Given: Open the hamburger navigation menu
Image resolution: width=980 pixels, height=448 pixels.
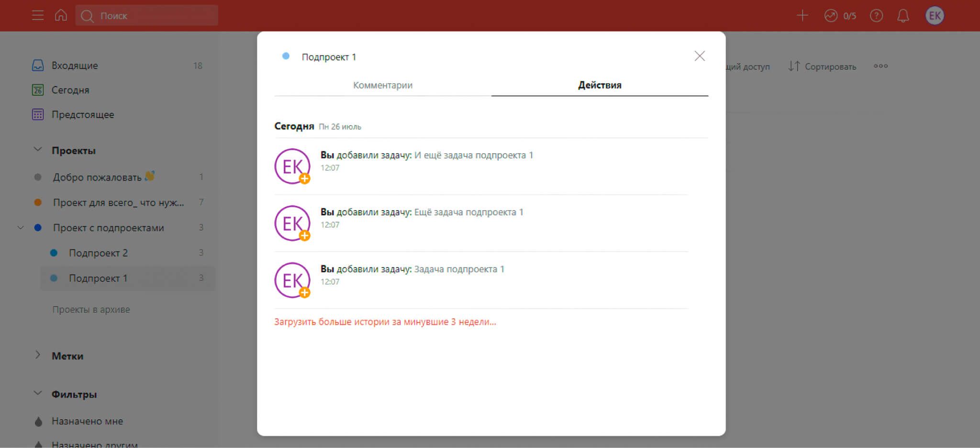Looking at the screenshot, I should click(x=37, y=15).
